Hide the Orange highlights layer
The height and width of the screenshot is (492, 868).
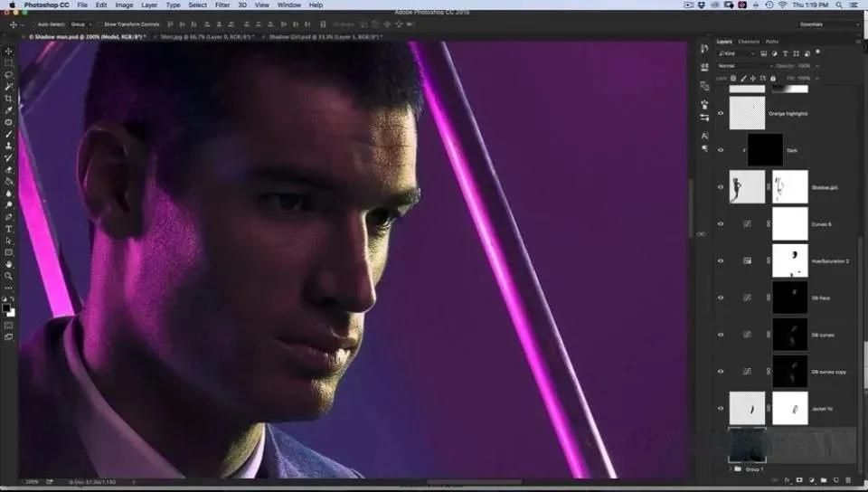721,113
